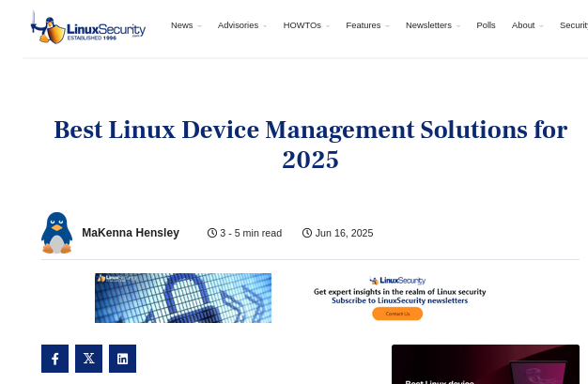Image resolution: width=588 pixels, height=384 pixels.
Task: Share article on X (Twitter)
Action: tap(88, 359)
